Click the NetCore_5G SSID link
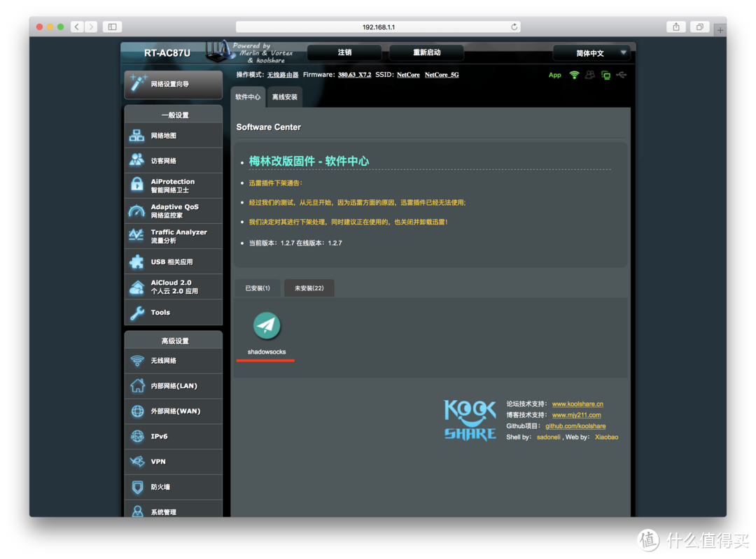Viewport: 756px width, 559px height. click(442, 75)
